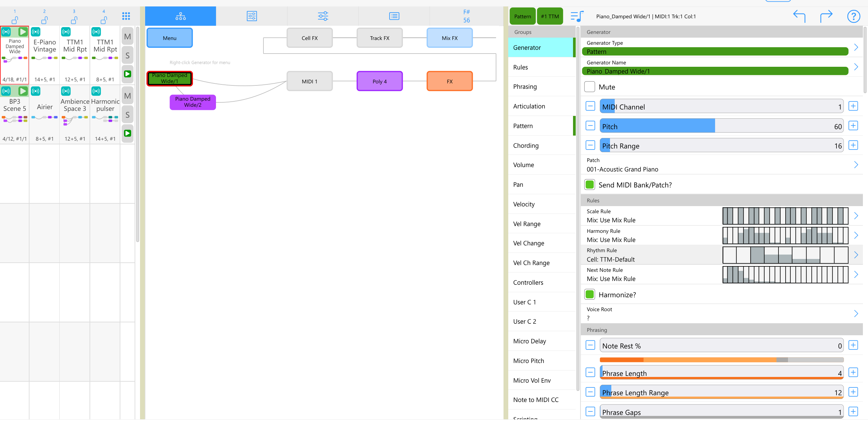Screen dimensions: 868x421
Task: Open the nine-dot grid menu icon
Action: click(x=126, y=16)
